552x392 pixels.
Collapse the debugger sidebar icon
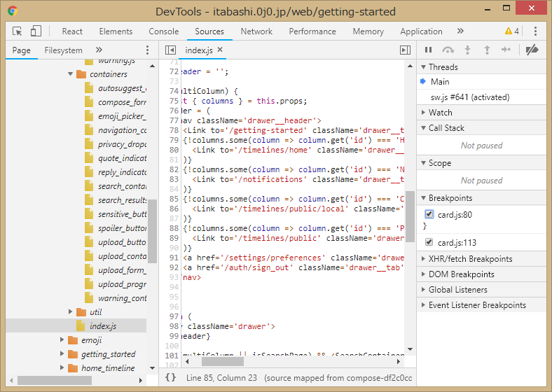(405, 50)
